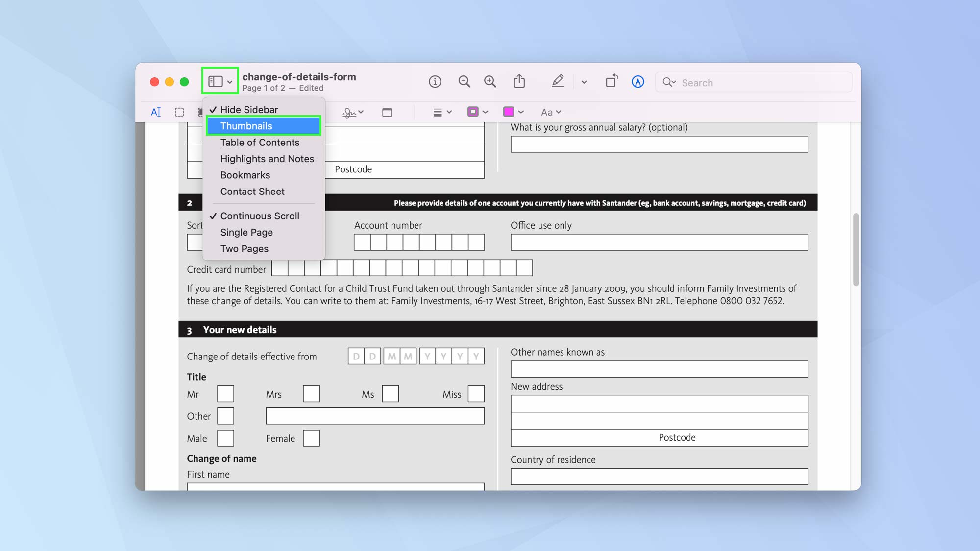Image resolution: width=980 pixels, height=551 pixels.
Task: Open the sidebar view dropdown chevron
Action: pyautogui.click(x=229, y=81)
